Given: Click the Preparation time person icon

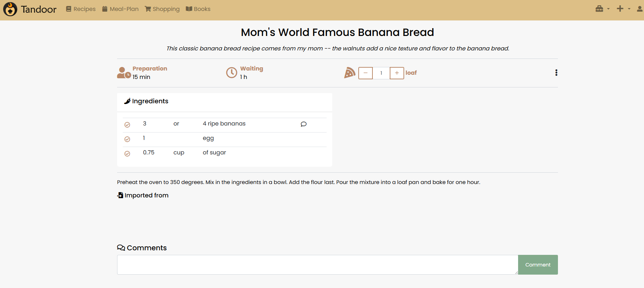Looking at the screenshot, I should pyautogui.click(x=124, y=73).
